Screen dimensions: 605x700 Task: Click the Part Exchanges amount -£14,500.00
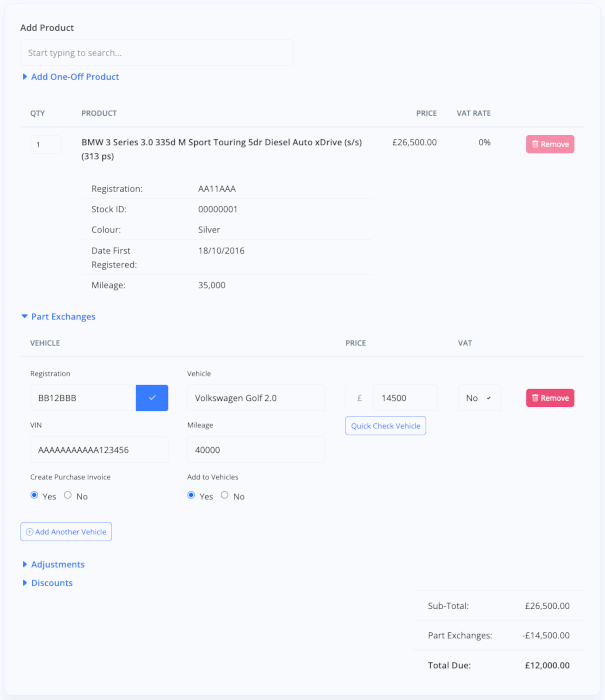[546, 635]
